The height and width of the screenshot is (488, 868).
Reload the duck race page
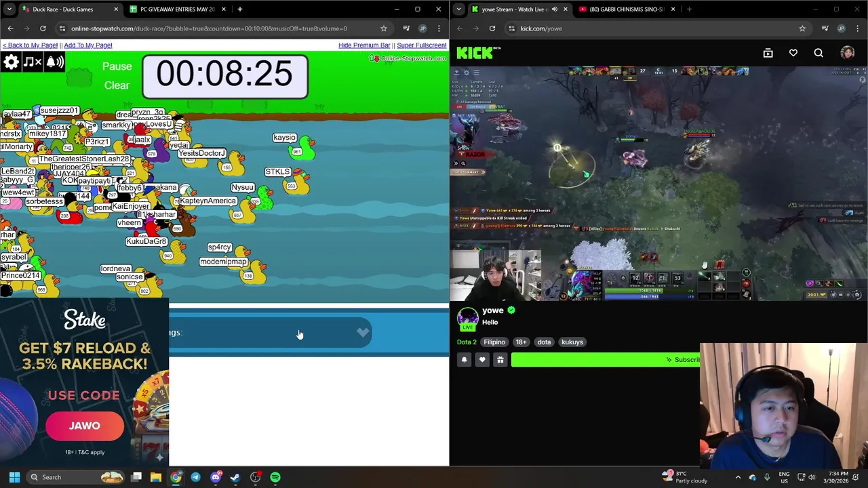click(x=43, y=28)
